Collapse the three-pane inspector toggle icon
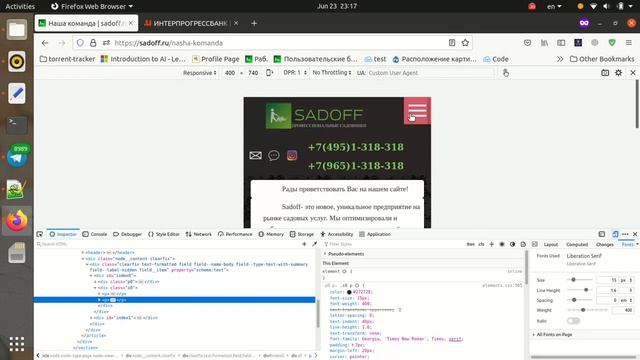This screenshot has width=640, height=360. click(535, 244)
